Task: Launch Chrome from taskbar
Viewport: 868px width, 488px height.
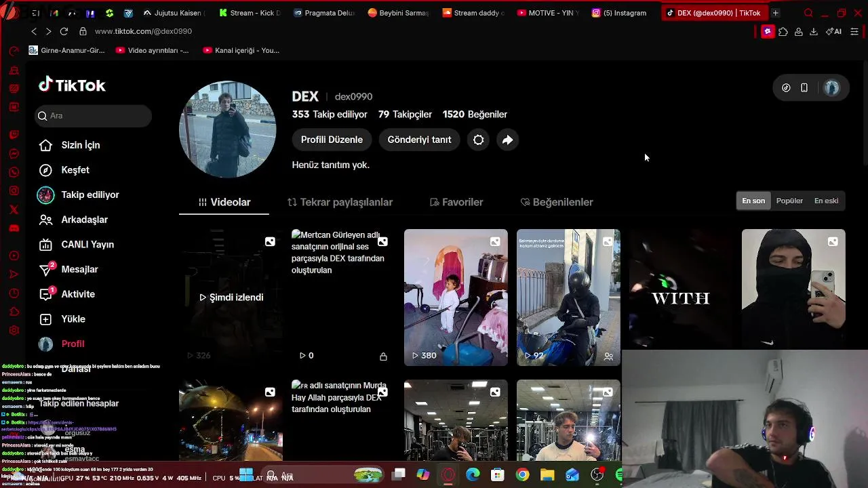Action: coord(522,475)
